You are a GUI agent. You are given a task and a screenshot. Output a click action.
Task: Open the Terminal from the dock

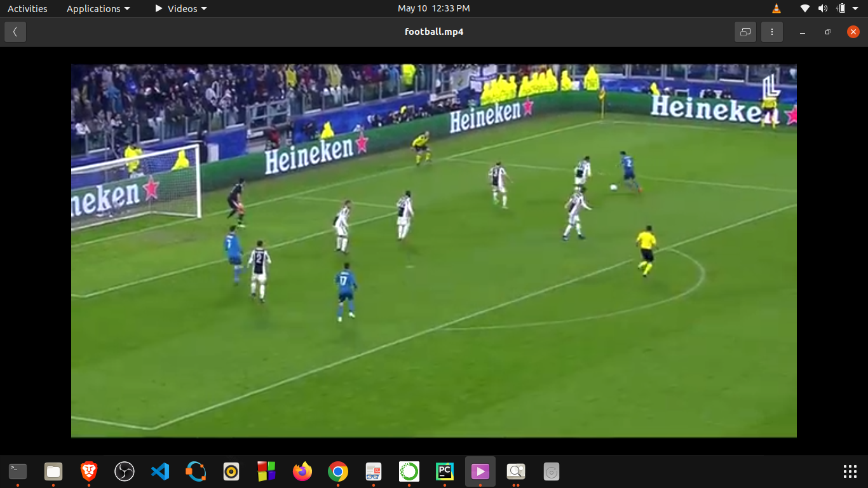(x=17, y=472)
